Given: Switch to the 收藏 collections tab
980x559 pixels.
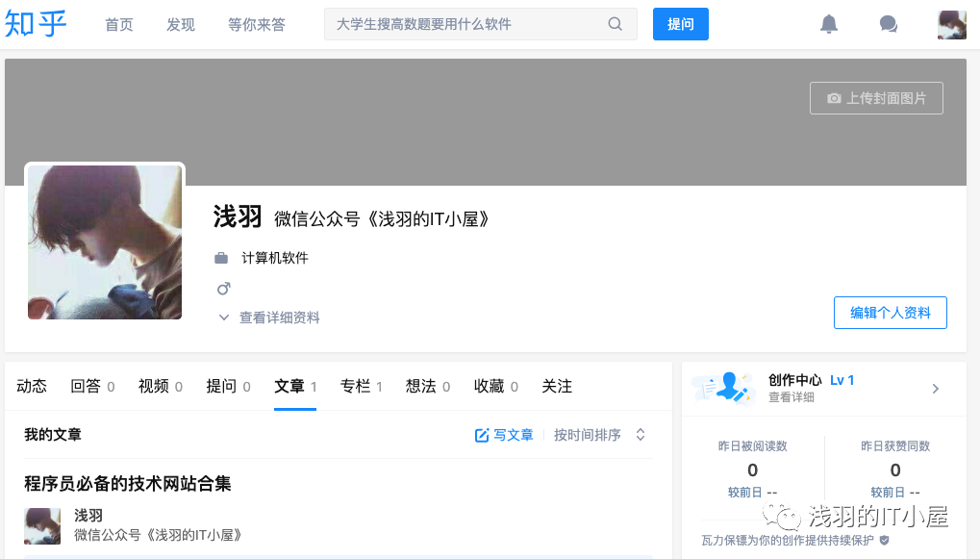Looking at the screenshot, I should point(496,387).
